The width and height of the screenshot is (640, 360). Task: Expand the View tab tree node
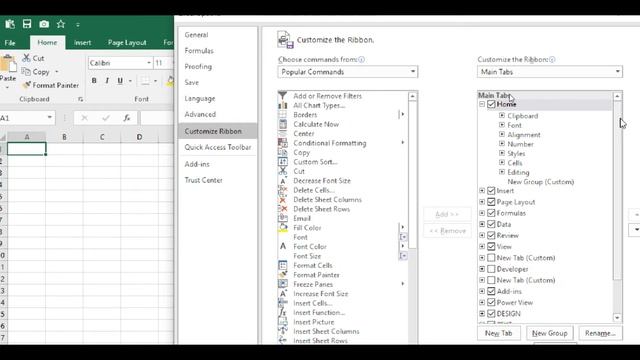click(482, 247)
